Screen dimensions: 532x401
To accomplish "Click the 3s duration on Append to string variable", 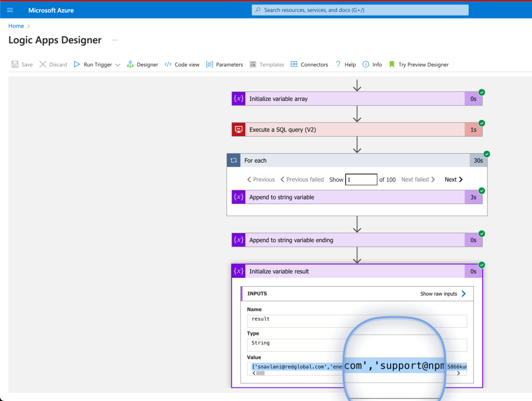I will [x=473, y=197].
